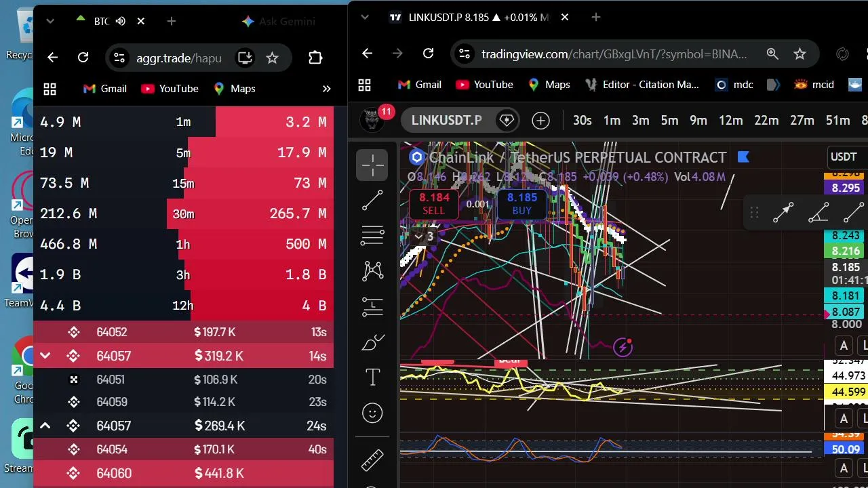The width and height of the screenshot is (868, 488).
Task: Reload the aggr.trade page
Action: [x=83, y=58]
